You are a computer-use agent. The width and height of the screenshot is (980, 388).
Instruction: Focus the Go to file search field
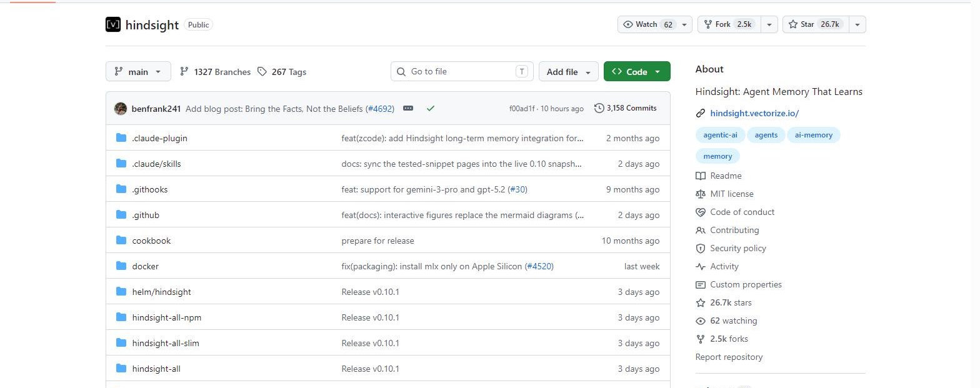462,71
